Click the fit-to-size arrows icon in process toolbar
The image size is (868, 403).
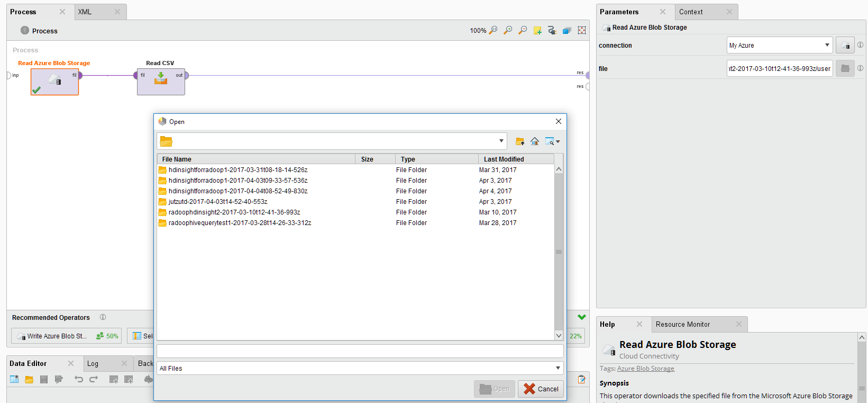[582, 31]
